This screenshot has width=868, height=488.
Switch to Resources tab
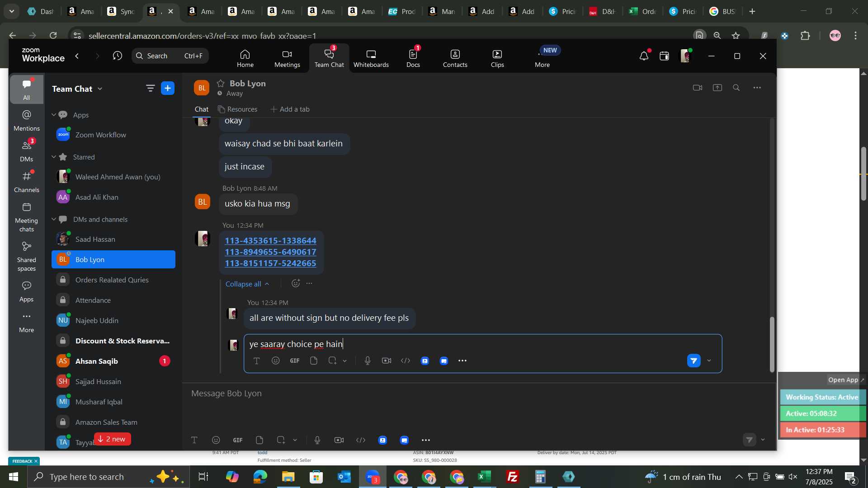point(237,109)
